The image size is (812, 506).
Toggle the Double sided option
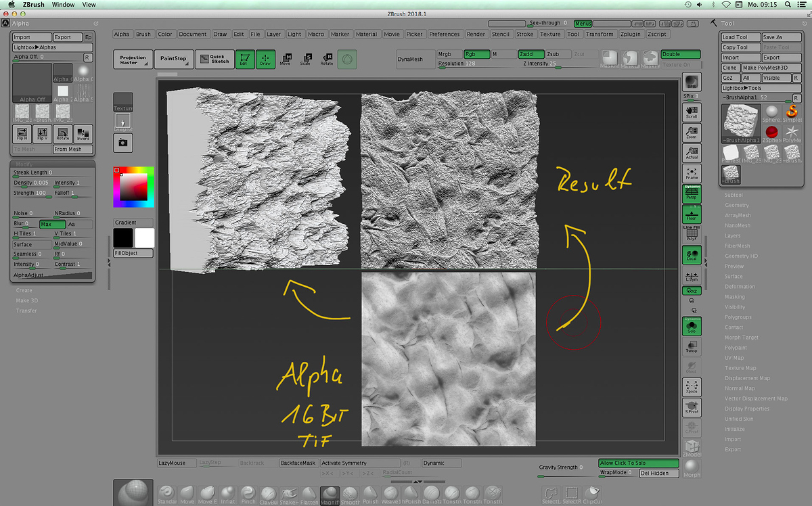point(680,54)
